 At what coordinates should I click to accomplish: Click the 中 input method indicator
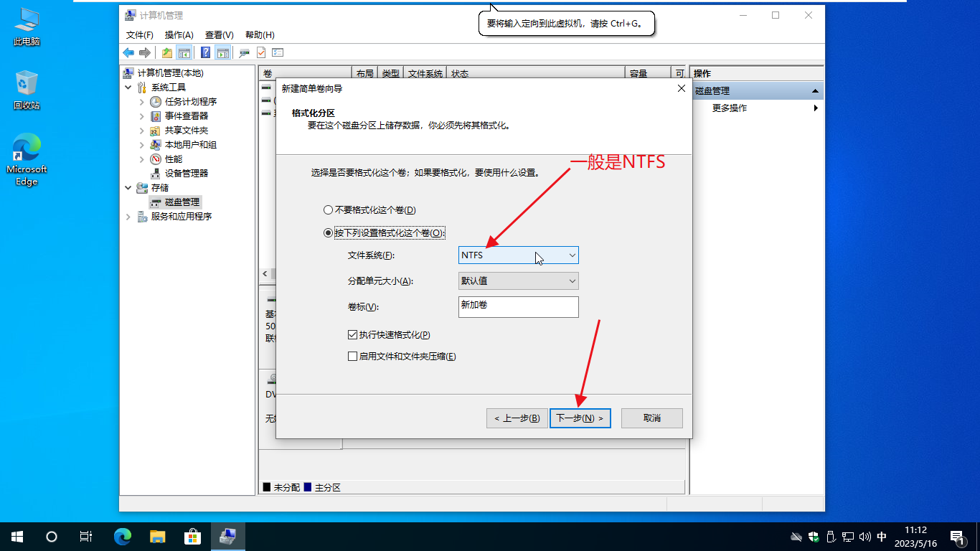pos(882,537)
